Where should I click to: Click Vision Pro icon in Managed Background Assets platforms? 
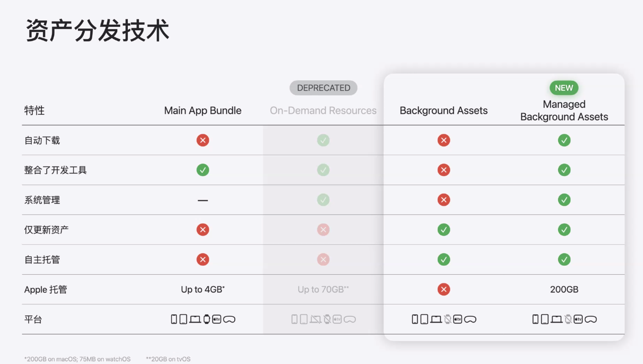pos(591,319)
